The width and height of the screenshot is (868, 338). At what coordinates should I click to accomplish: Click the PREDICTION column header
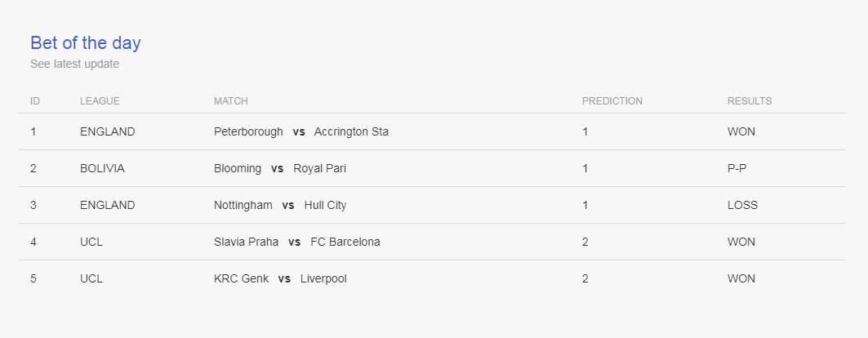[612, 101]
